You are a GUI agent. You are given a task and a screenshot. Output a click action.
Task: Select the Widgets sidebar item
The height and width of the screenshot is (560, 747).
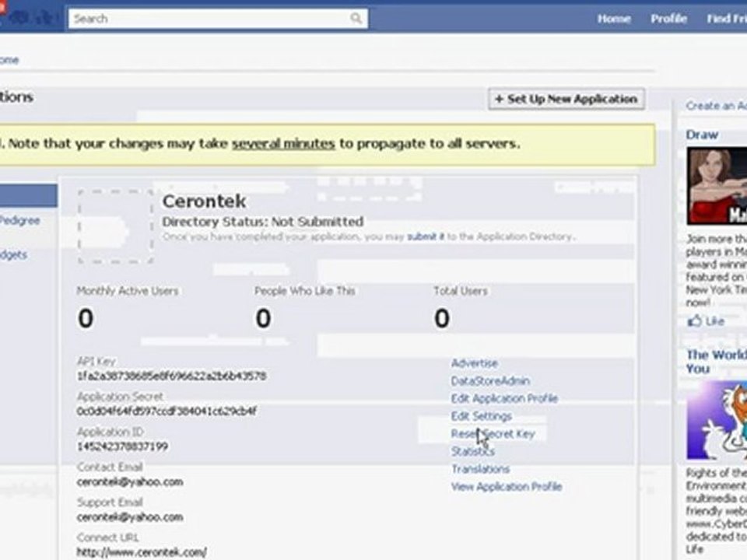13,255
